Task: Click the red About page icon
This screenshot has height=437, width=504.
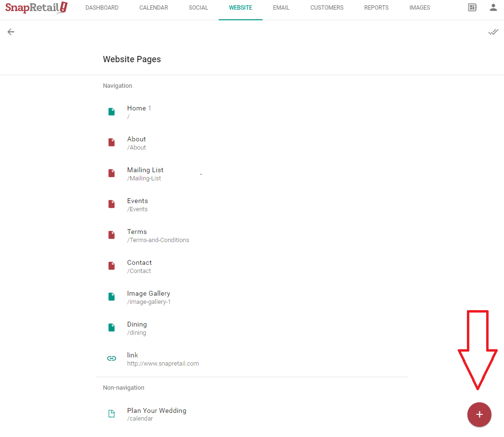Action: (x=112, y=143)
